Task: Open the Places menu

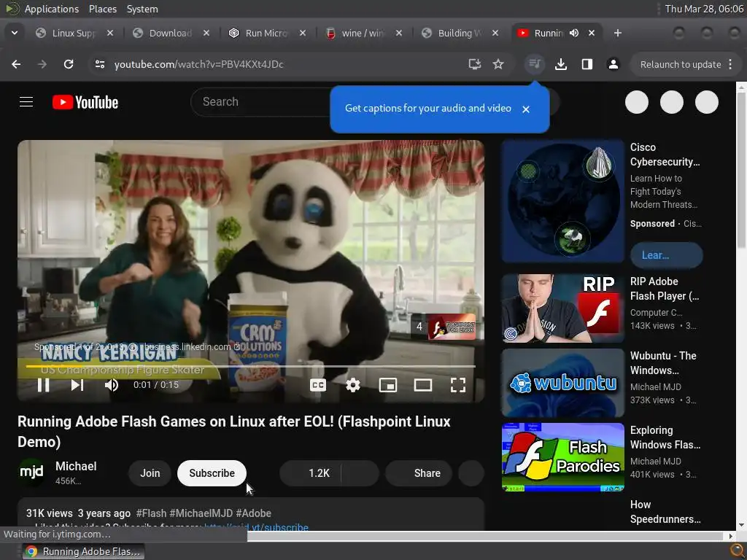Action: pyautogui.click(x=102, y=9)
